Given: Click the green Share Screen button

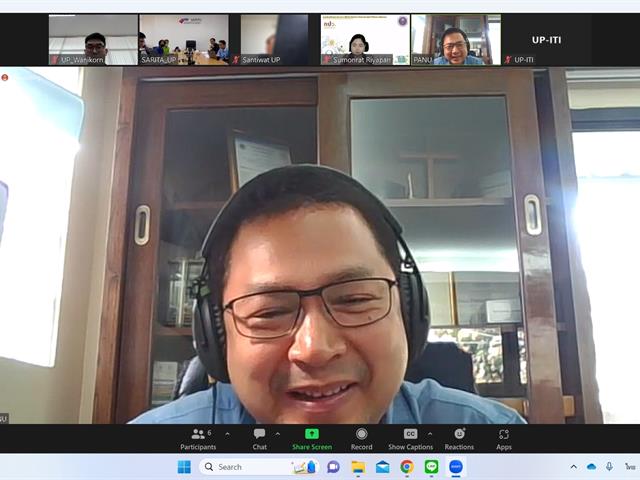Looking at the screenshot, I should click(x=312, y=439).
